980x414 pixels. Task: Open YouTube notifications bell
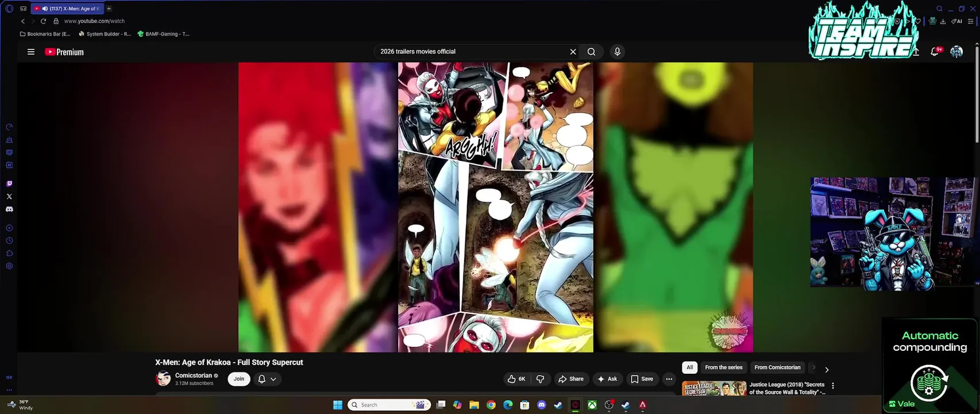point(935,52)
